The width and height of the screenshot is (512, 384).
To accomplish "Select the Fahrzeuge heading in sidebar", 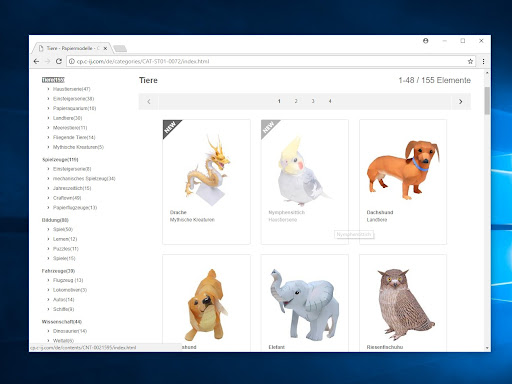I will (58, 271).
